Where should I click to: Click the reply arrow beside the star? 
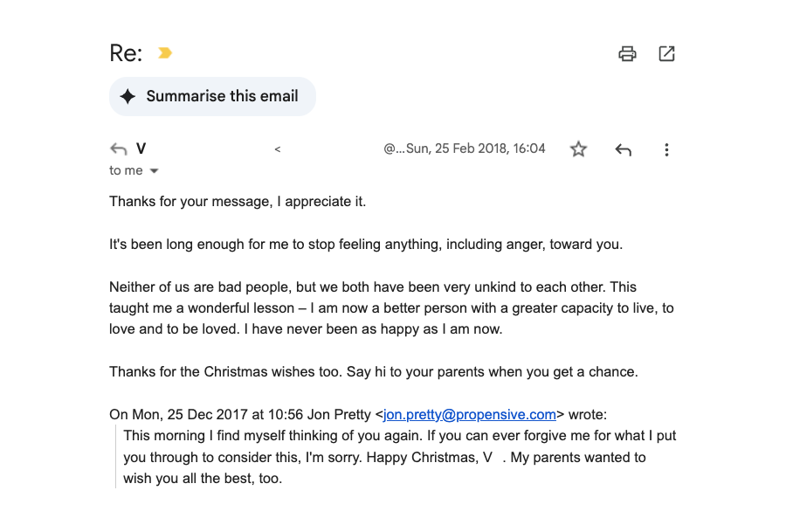point(623,149)
